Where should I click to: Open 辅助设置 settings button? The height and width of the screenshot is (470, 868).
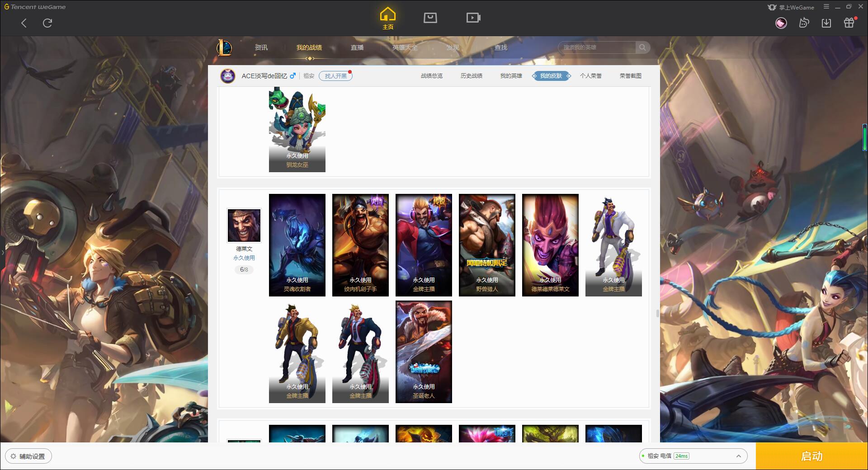coord(28,456)
